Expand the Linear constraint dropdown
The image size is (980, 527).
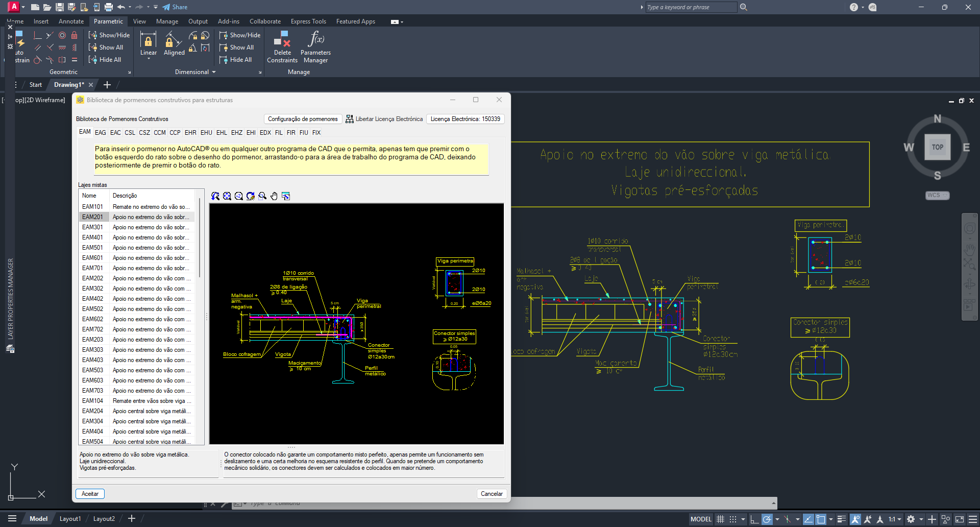pos(149,59)
